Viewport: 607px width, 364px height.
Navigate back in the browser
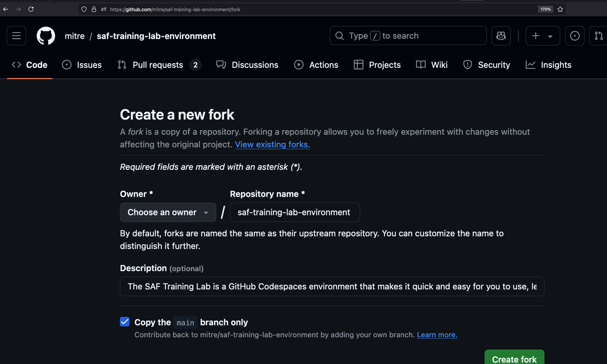pos(6,9)
